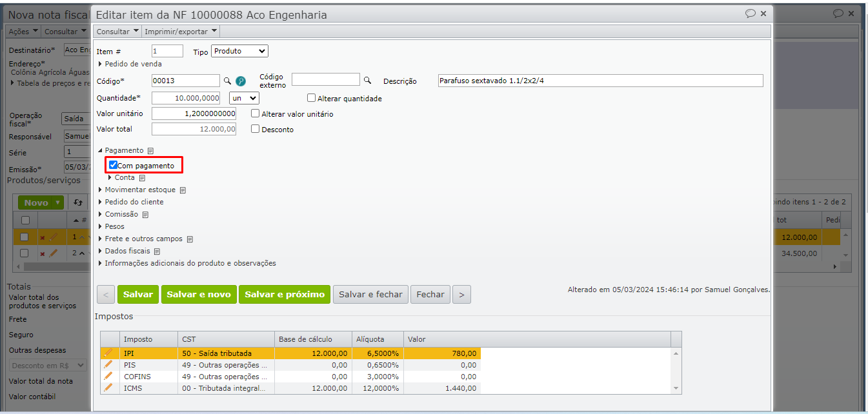The width and height of the screenshot is (868, 414).
Task: Expand the Pedido do cliente section
Action: pyautogui.click(x=100, y=202)
